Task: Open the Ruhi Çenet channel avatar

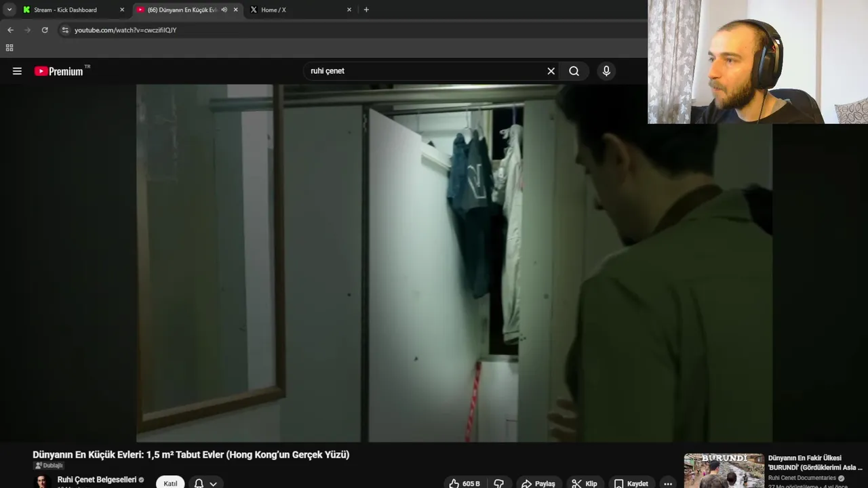Action: point(42,482)
